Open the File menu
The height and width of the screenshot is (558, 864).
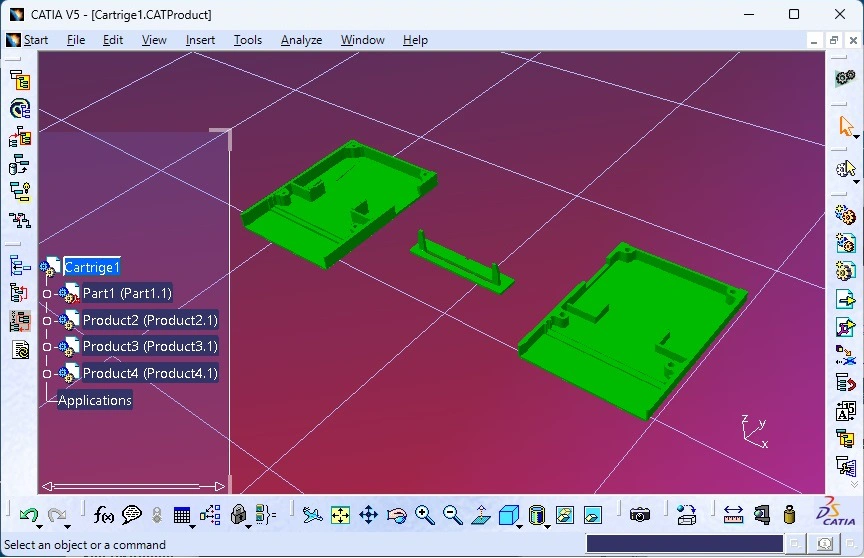point(75,40)
